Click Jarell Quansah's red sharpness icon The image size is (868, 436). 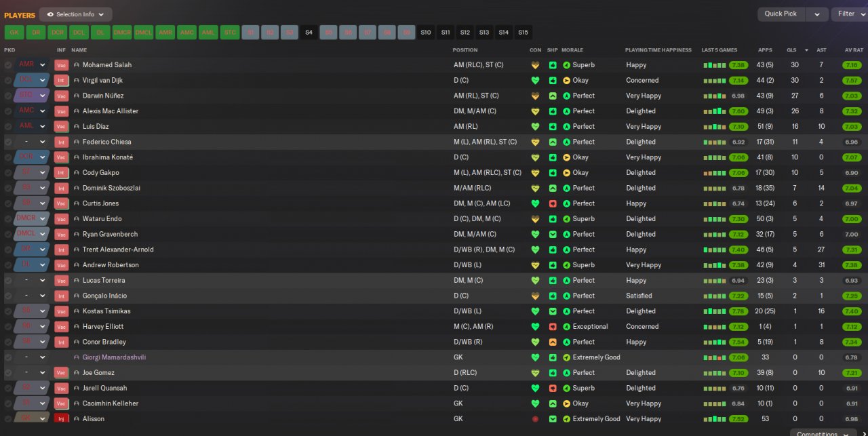[553, 389]
